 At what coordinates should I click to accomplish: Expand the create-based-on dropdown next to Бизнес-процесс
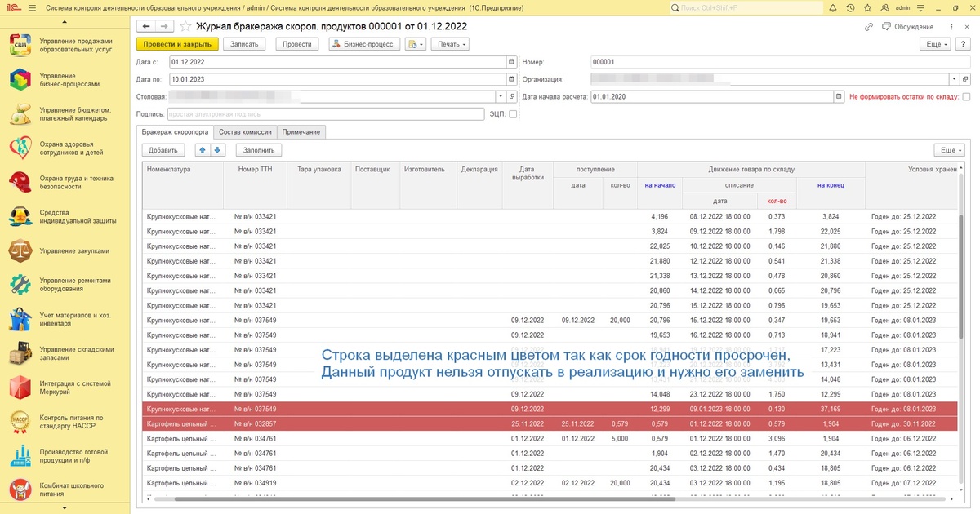(416, 44)
